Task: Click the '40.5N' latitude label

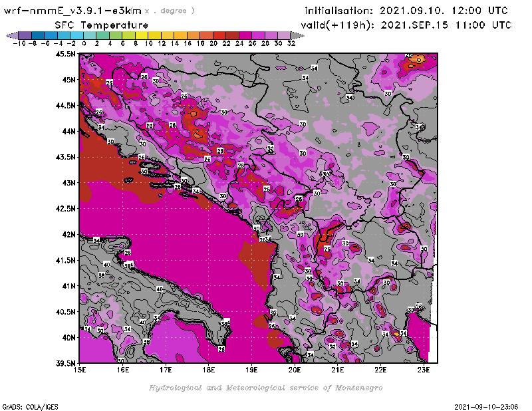Action: pos(65,312)
